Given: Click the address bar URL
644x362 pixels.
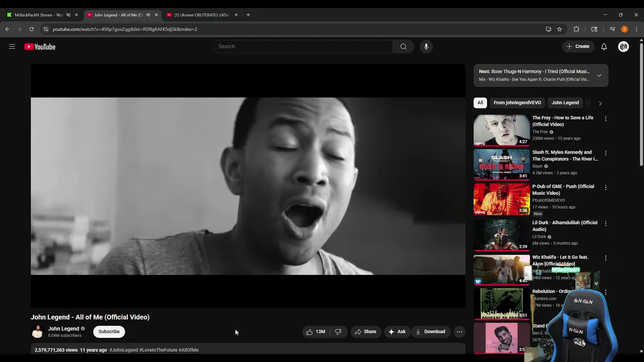Looking at the screenshot, I should pyautogui.click(x=125, y=29).
